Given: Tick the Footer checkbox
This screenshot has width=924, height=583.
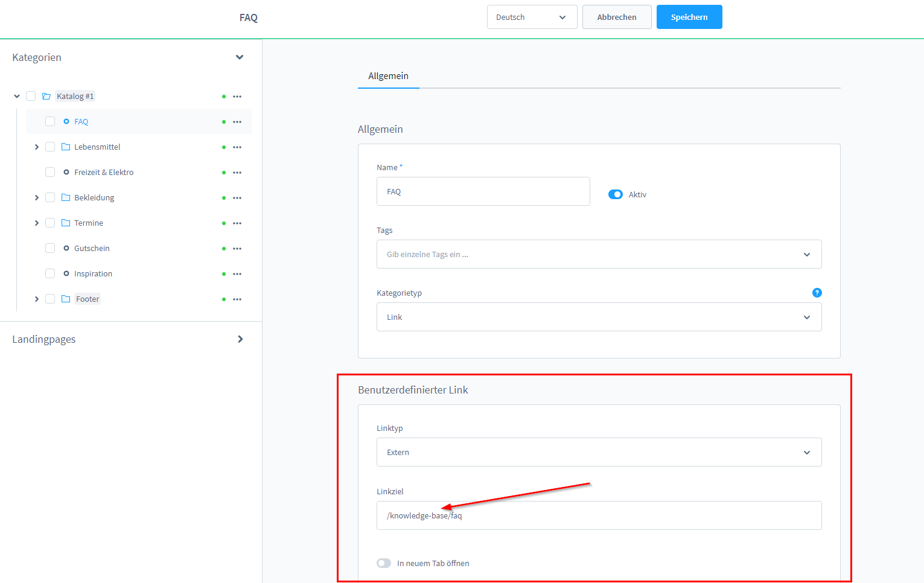Looking at the screenshot, I should coord(50,299).
